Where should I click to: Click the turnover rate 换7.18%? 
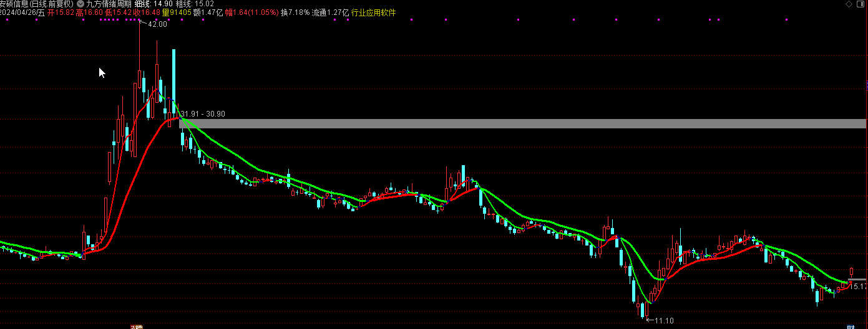point(295,12)
